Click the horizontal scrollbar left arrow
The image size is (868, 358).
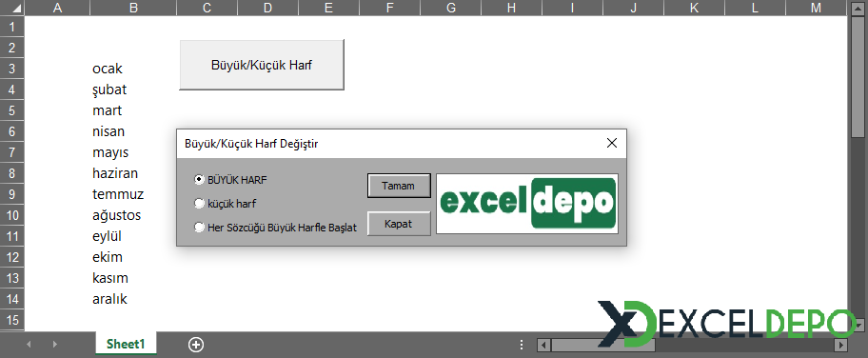tap(544, 346)
